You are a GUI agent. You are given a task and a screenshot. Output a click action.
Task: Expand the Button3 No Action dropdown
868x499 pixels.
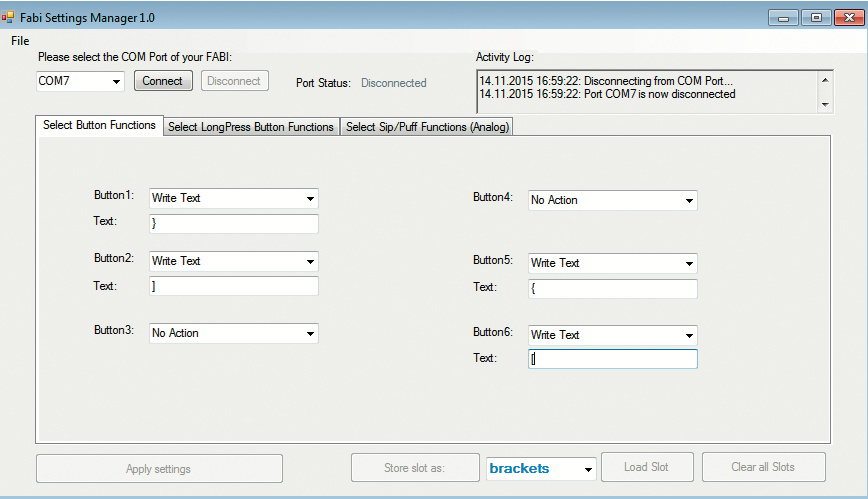tap(234, 333)
